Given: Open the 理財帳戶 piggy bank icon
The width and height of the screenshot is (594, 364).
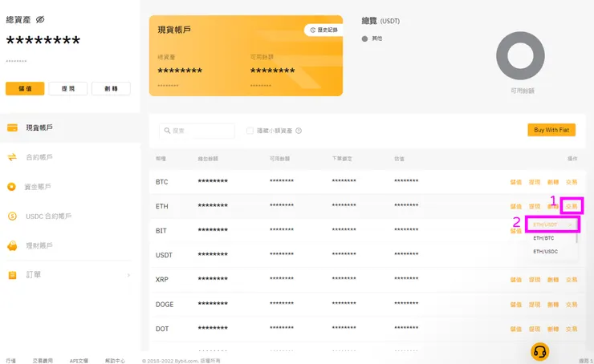Looking at the screenshot, I should coord(12,246).
